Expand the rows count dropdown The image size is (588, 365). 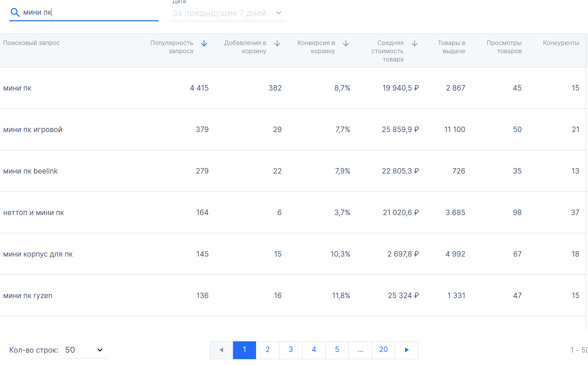(85, 350)
